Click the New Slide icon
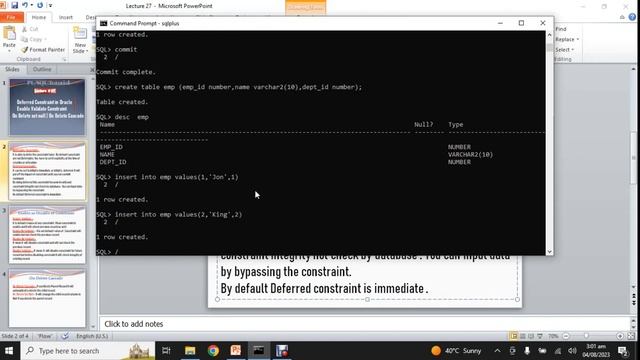640x360 pixels. [80, 33]
